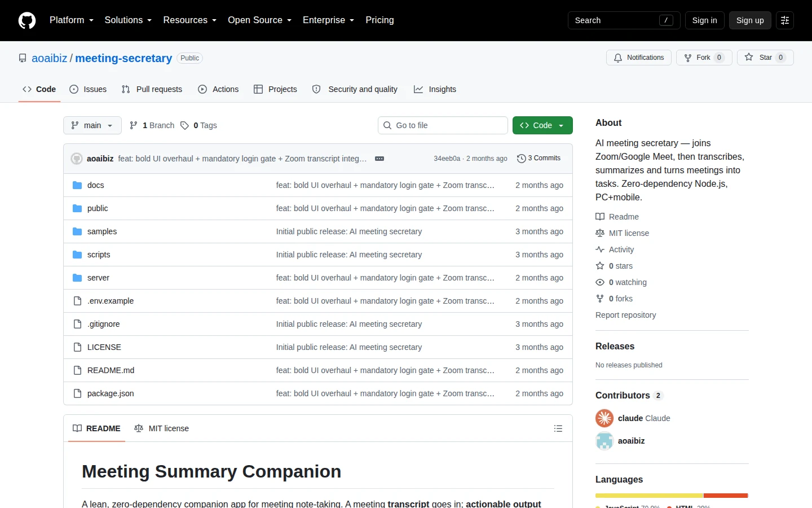This screenshot has width=812, height=508.
Task: Open the main branch selector dropdown
Action: pyautogui.click(x=92, y=125)
